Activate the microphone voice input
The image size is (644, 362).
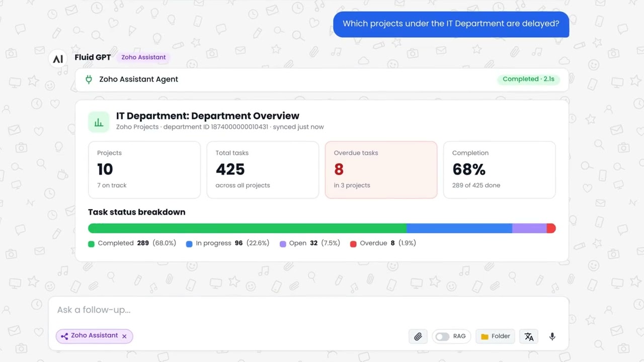[x=552, y=336]
